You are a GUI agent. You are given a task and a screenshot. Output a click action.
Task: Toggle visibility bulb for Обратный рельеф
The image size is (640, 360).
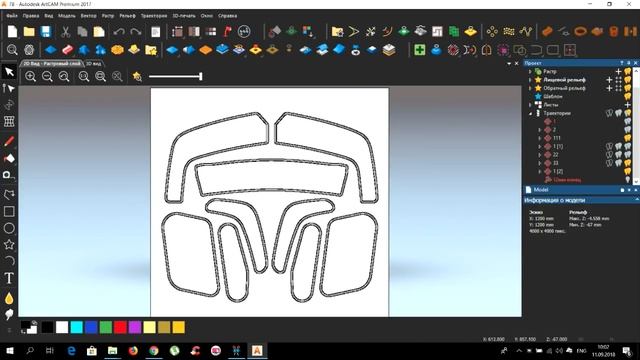click(x=628, y=88)
